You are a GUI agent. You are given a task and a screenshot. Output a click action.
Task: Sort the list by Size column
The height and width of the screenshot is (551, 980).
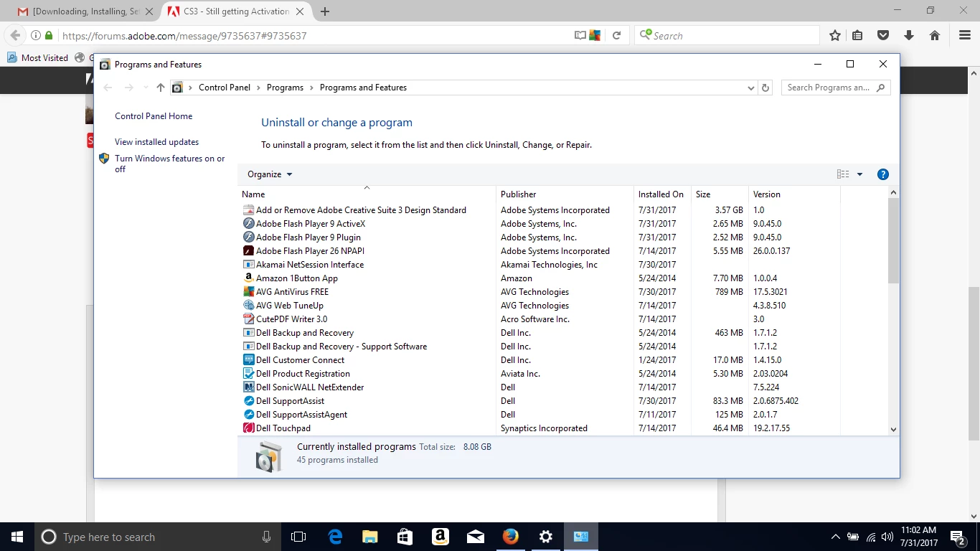point(720,194)
